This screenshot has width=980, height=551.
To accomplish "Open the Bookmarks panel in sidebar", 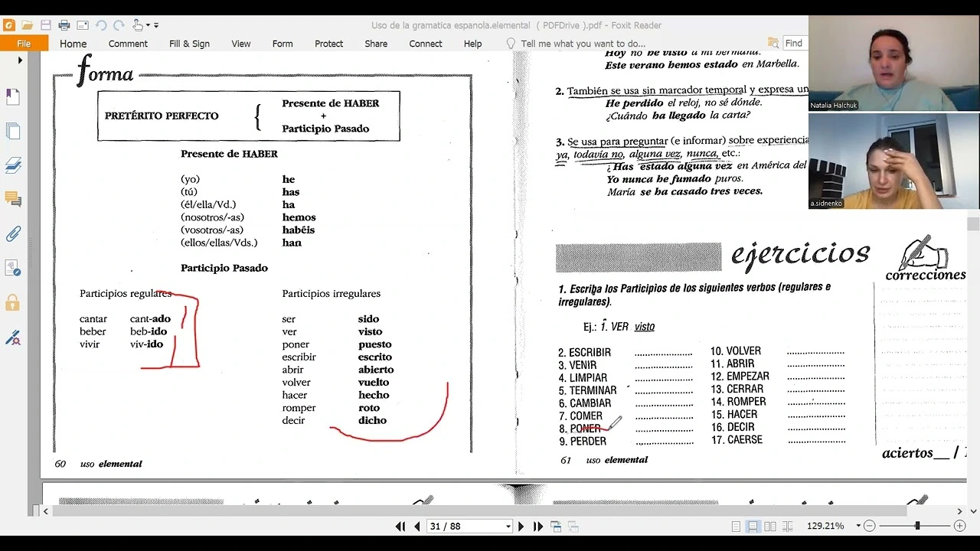I will (x=13, y=97).
